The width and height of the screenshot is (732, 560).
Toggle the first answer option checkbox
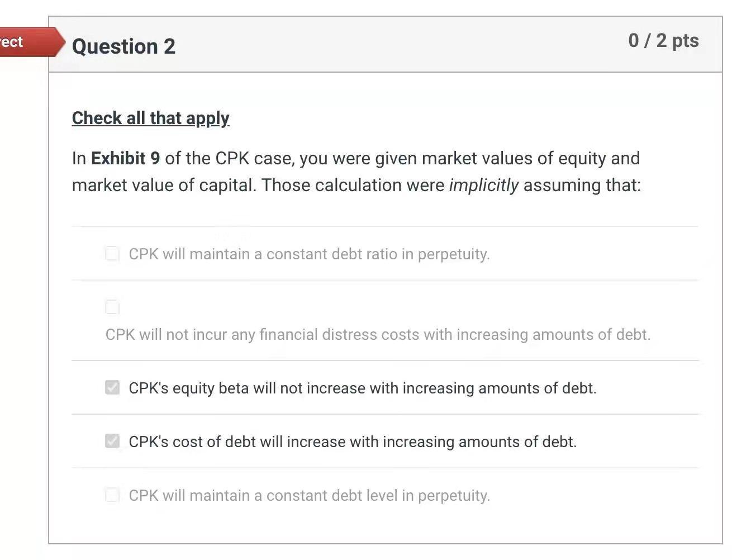pos(112,253)
